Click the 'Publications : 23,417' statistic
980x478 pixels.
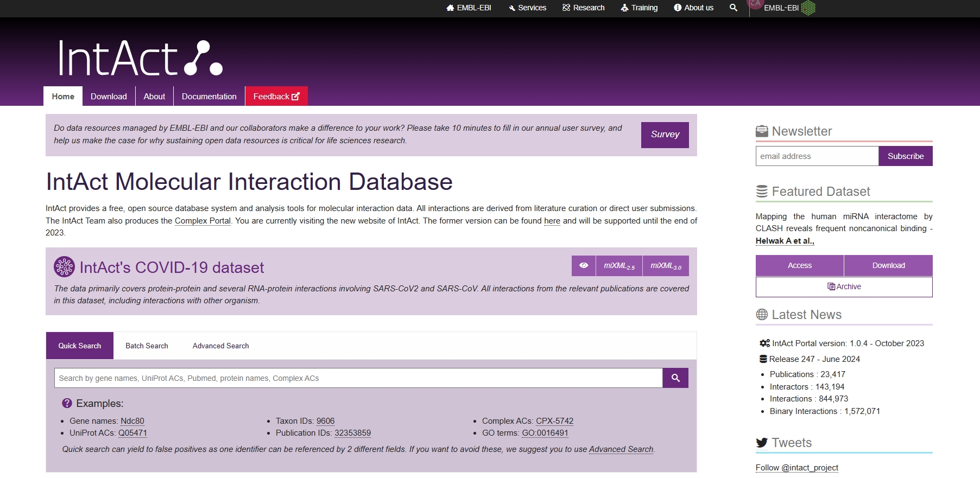(807, 374)
